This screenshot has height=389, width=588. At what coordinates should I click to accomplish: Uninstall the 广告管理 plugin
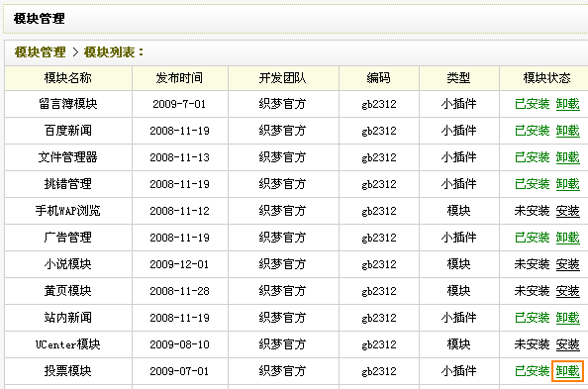click(x=567, y=238)
